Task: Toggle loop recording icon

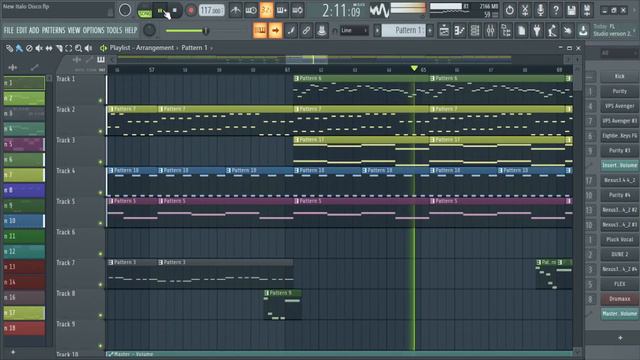Action: coord(297,11)
